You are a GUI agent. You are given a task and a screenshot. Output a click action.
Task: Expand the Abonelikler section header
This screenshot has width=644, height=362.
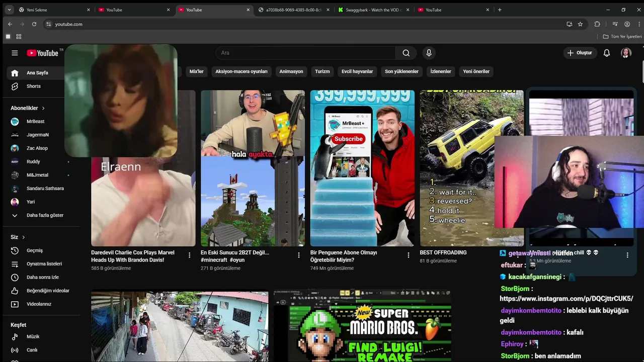28,108
